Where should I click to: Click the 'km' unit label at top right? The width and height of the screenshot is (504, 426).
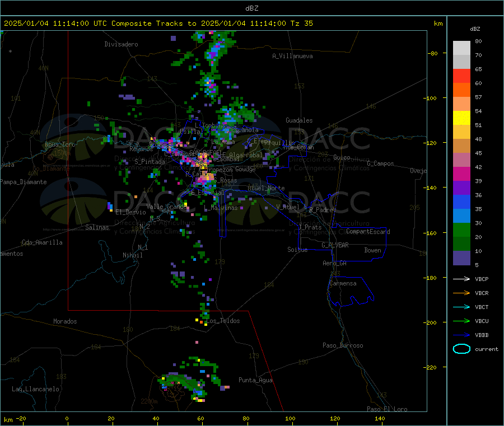(438, 24)
